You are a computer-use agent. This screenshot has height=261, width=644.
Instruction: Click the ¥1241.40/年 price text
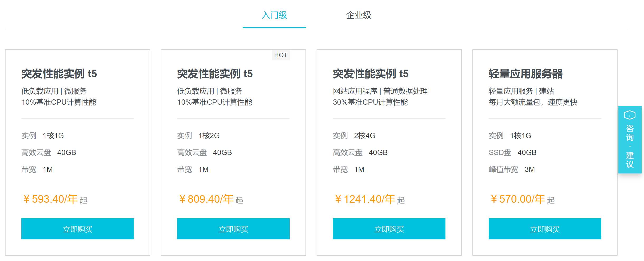coord(365,199)
